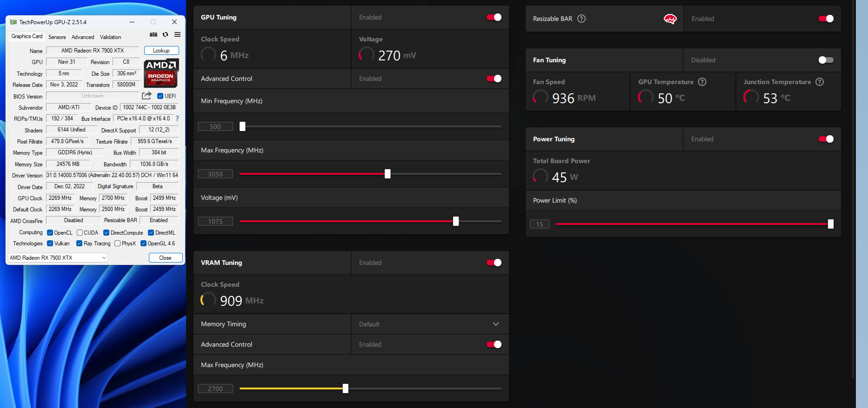Image resolution: width=868 pixels, height=408 pixels.
Task: Click the Resizable BAR help icon
Action: (581, 19)
